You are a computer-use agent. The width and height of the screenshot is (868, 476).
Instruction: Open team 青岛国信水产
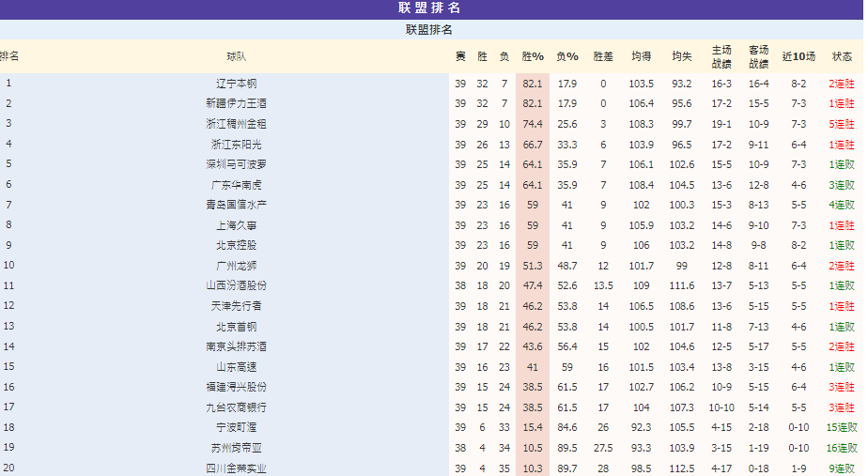237,205
